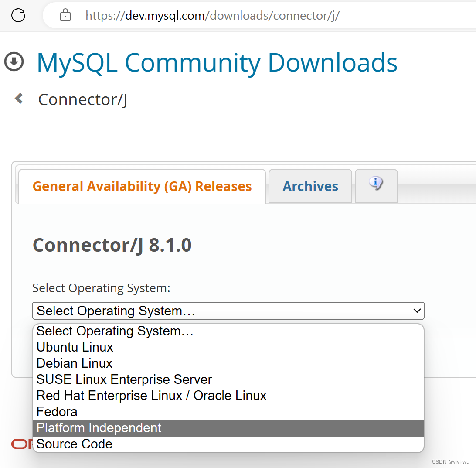Choose Ubuntu Linux from the list
Screen dimensions: 476x468
point(75,347)
